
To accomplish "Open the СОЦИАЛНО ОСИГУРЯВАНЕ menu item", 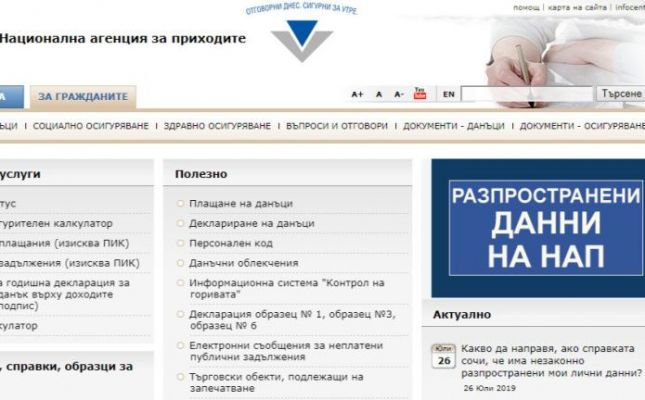I will pos(90,127).
